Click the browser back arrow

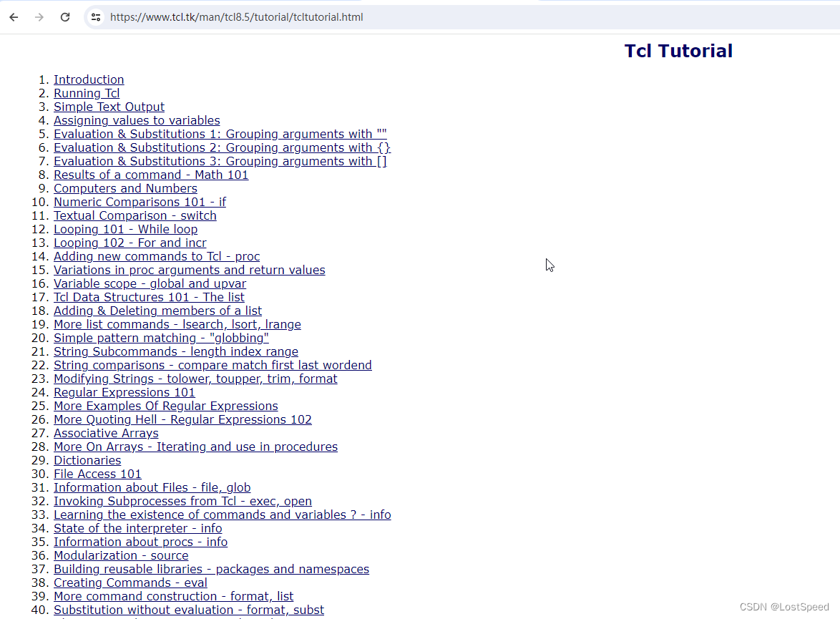14,17
